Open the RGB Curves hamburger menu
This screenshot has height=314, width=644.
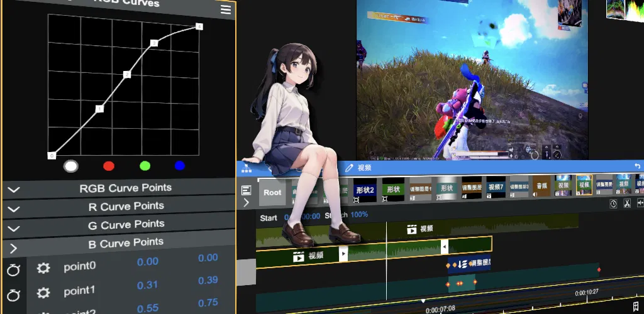click(x=226, y=9)
